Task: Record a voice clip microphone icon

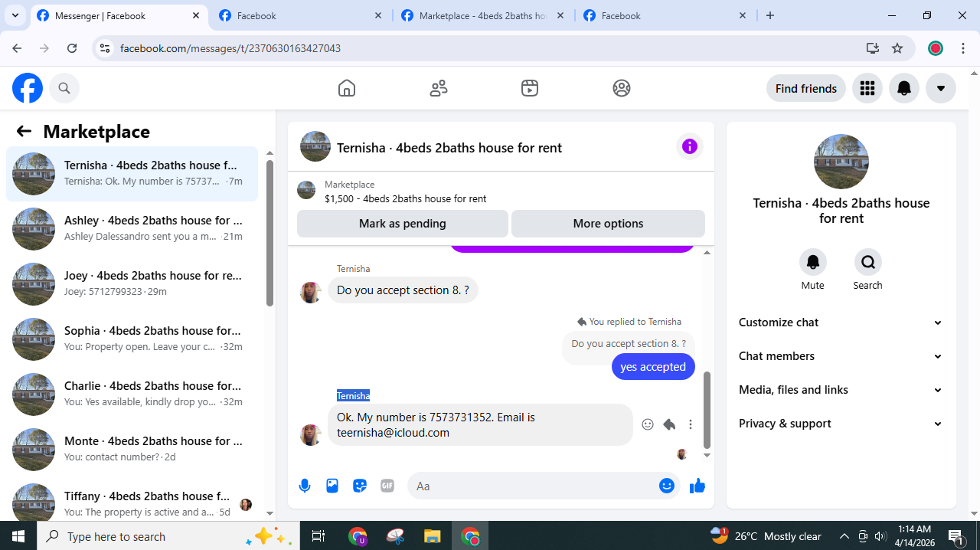Action: 305,486
